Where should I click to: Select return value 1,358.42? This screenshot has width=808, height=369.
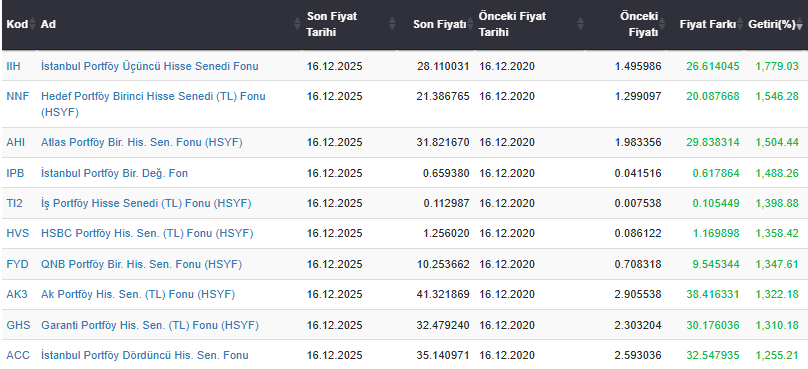(x=777, y=234)
